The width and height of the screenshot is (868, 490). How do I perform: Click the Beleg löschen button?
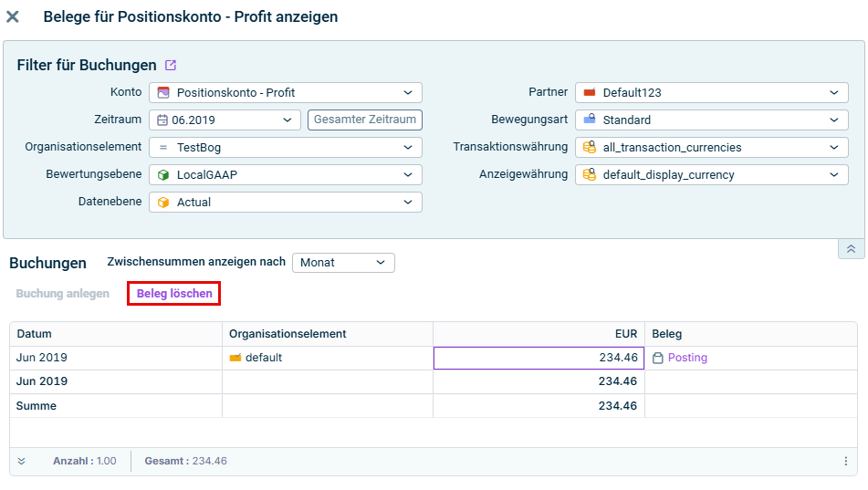(174, 294)
